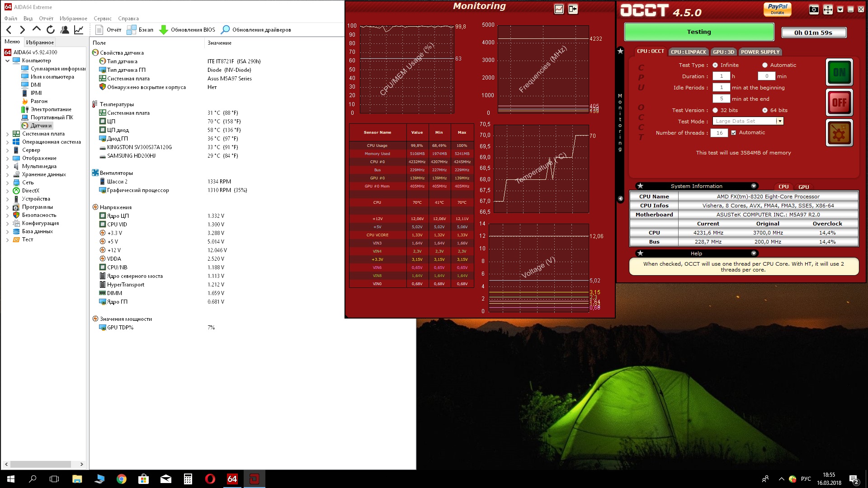Screen dimensions: 868x488
Task: Switch to the POWER SUPPLY tab
Action: tap(760, 52)
